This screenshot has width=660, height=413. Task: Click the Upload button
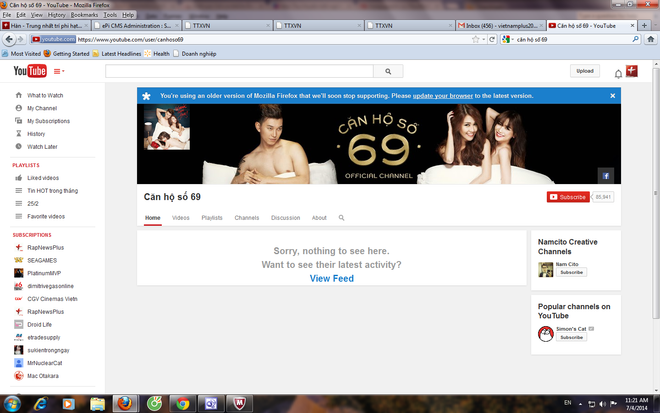(585, 71)
